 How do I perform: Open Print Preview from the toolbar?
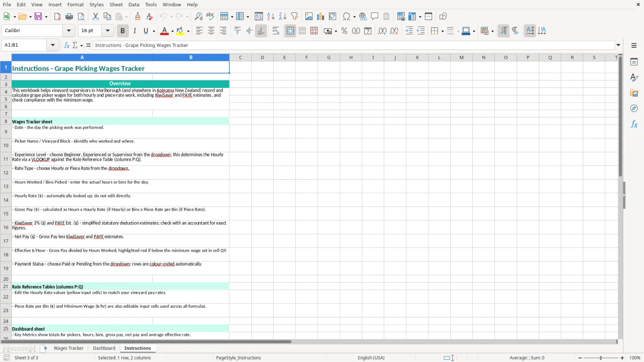point(81,16)
